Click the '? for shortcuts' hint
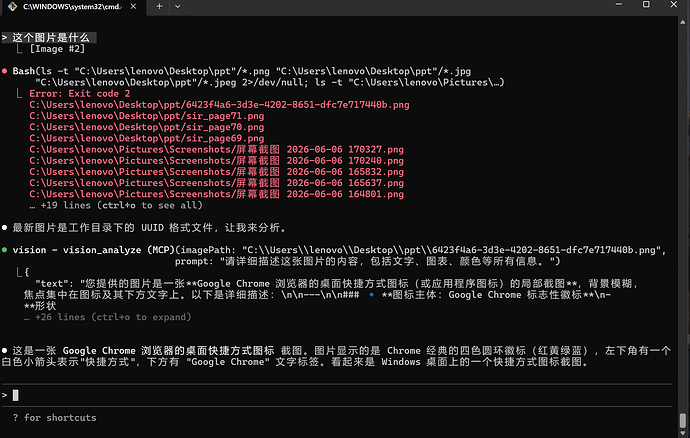The height and width of the screenshot is (438, 690). click(55, 418)
